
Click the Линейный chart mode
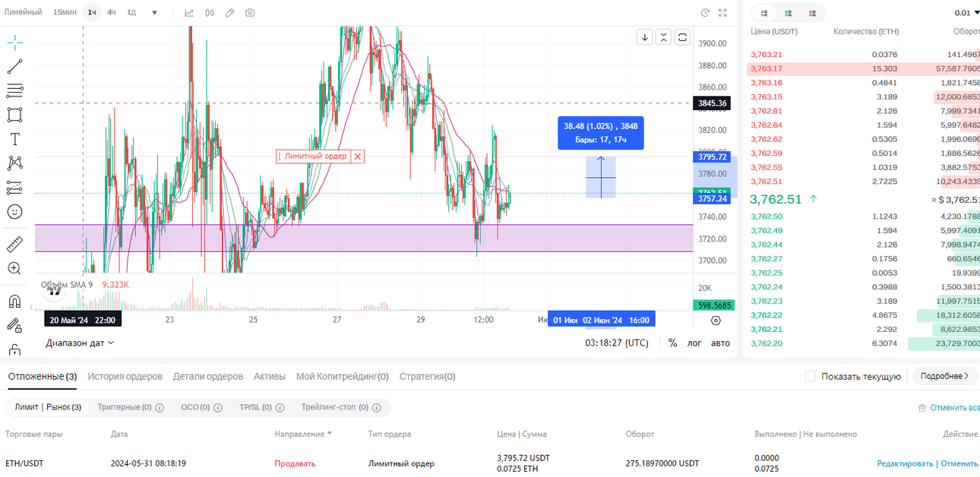click(x=22, y=13)
